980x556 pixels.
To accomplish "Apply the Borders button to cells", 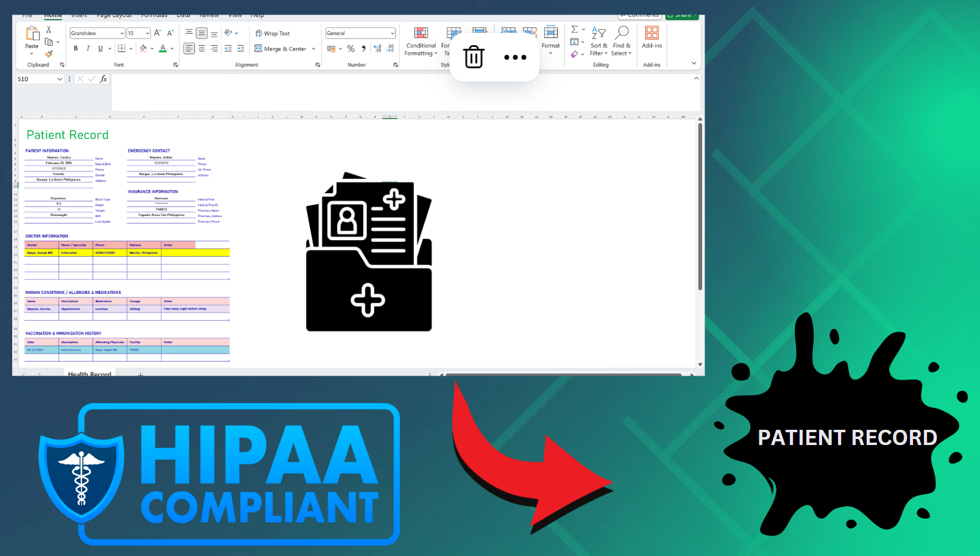I will point(121,48).
